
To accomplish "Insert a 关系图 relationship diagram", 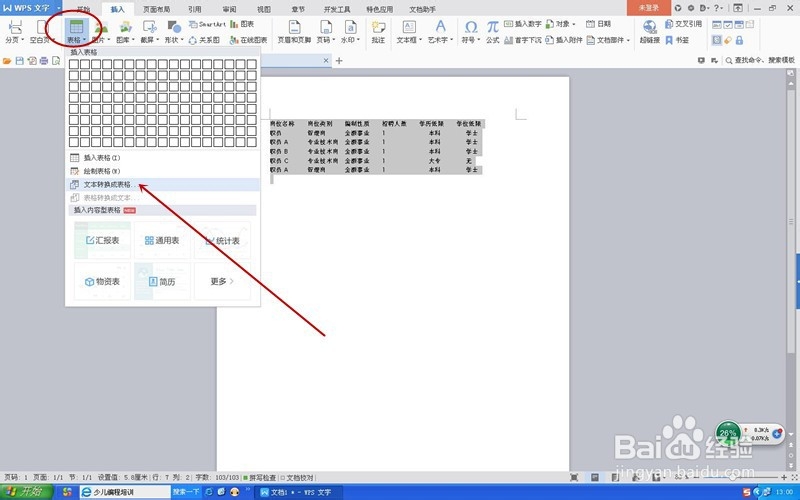I will (204, 40).
